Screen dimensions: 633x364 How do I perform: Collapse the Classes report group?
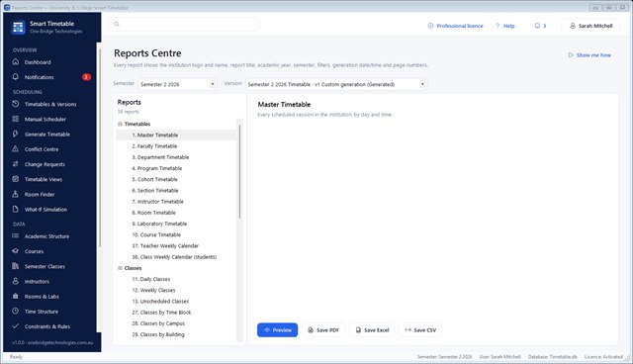[120, 268]
